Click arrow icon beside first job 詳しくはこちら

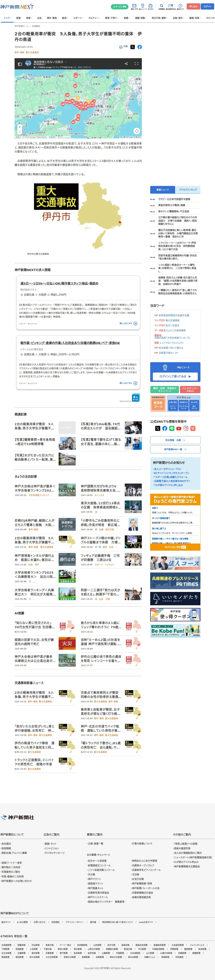pos(135,323)
